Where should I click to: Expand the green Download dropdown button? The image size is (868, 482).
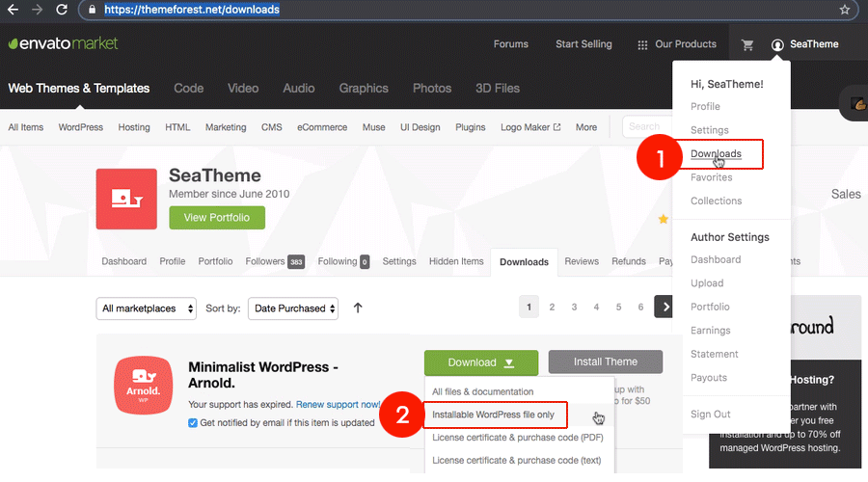(x=481, y=362)
